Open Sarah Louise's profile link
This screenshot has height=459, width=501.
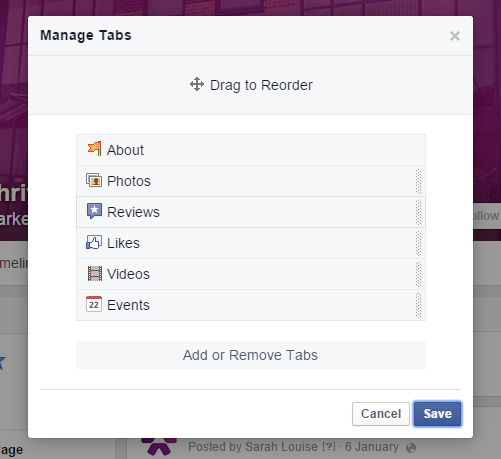281,447
